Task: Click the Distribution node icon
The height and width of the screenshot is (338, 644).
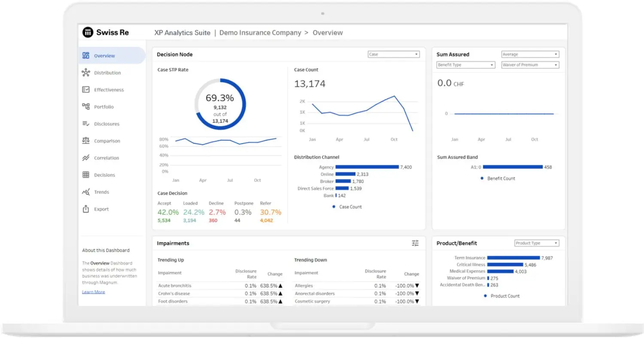Action: (x=86, y=72)
